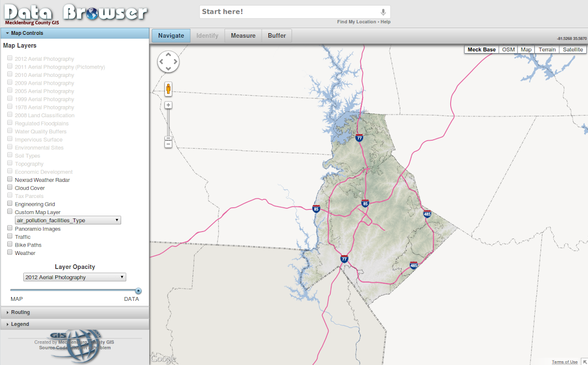Click the MAP label under opacity slider
This screenshot has width=588, height=365.
(17, 299)
